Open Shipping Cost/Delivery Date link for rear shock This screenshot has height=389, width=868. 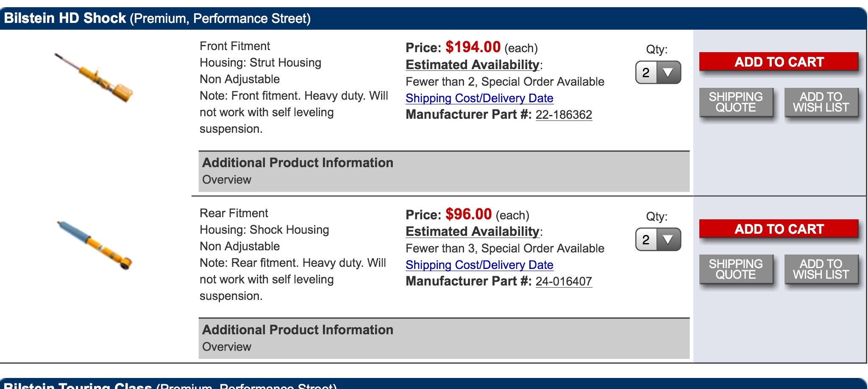(479, 265)
